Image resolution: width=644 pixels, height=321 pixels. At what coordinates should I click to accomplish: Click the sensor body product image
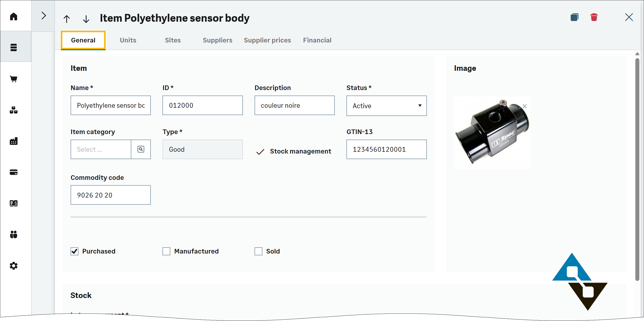492,133
